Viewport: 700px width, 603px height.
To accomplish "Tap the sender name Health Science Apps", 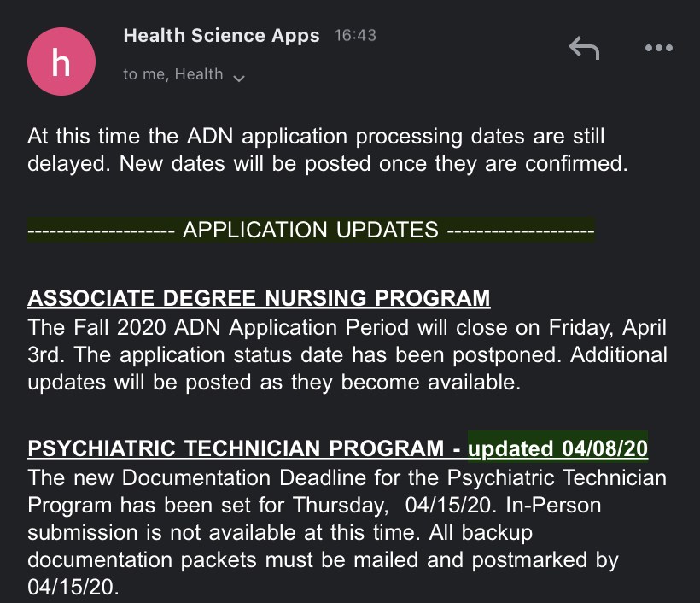I will coord(221,35).
